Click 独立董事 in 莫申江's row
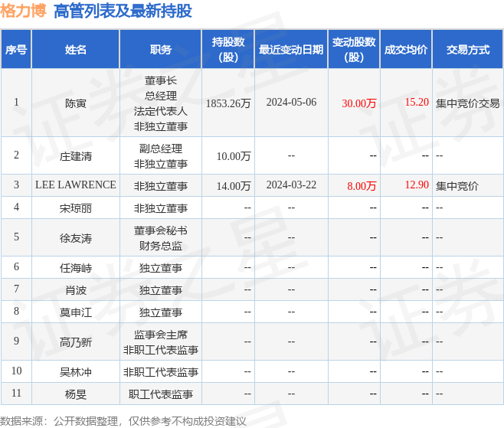 click(x=160, y=312)
